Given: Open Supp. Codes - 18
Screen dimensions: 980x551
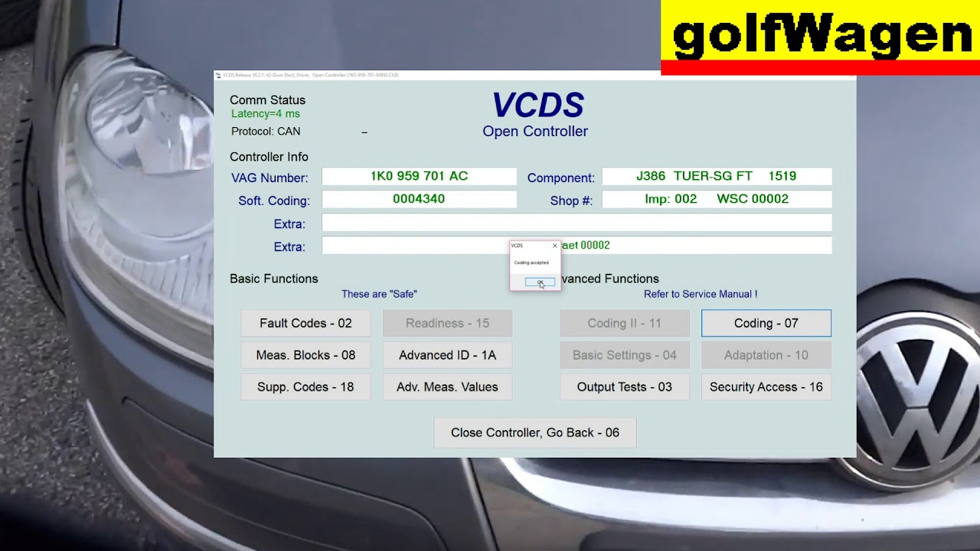Looking at the screenshot, I should (305, 386).
